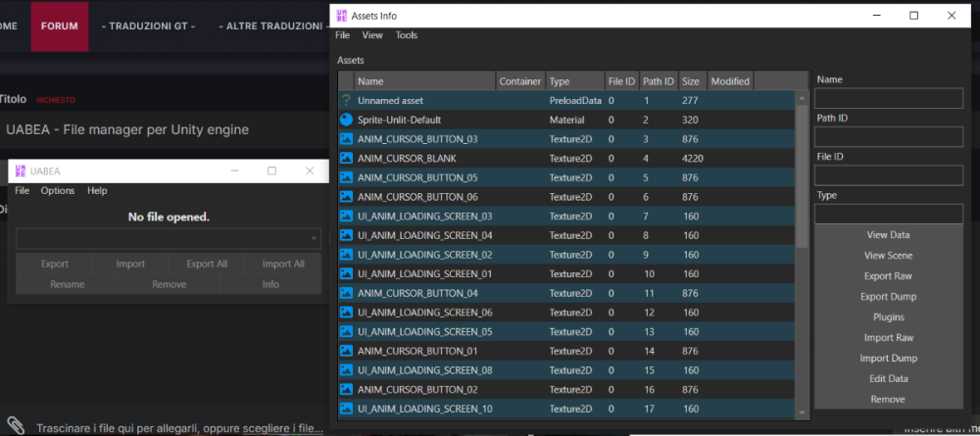The image size is (980, 436).
Task: Click the UABEA logo in Assets Info title bar
Action: pyautogui.click(x=341, y=16)
